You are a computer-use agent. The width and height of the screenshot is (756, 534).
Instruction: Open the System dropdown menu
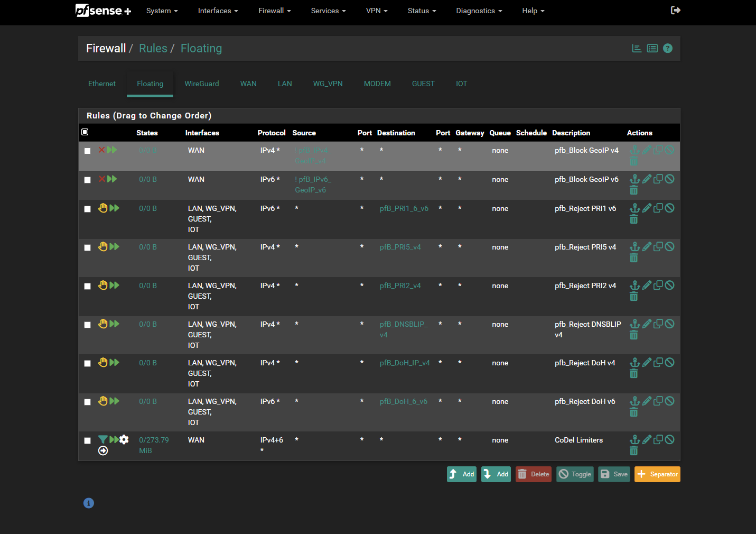pos(162,11)
